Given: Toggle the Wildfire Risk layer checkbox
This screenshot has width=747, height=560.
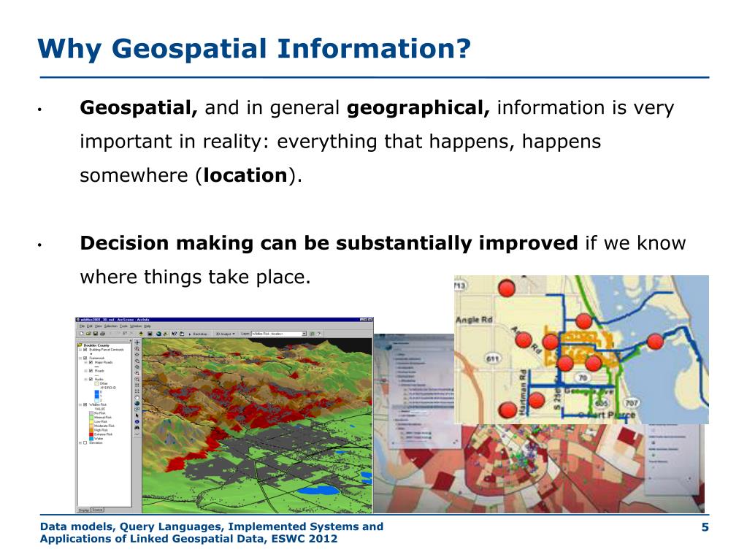Looking at the screenshot, I should click(x=85, y=404).
